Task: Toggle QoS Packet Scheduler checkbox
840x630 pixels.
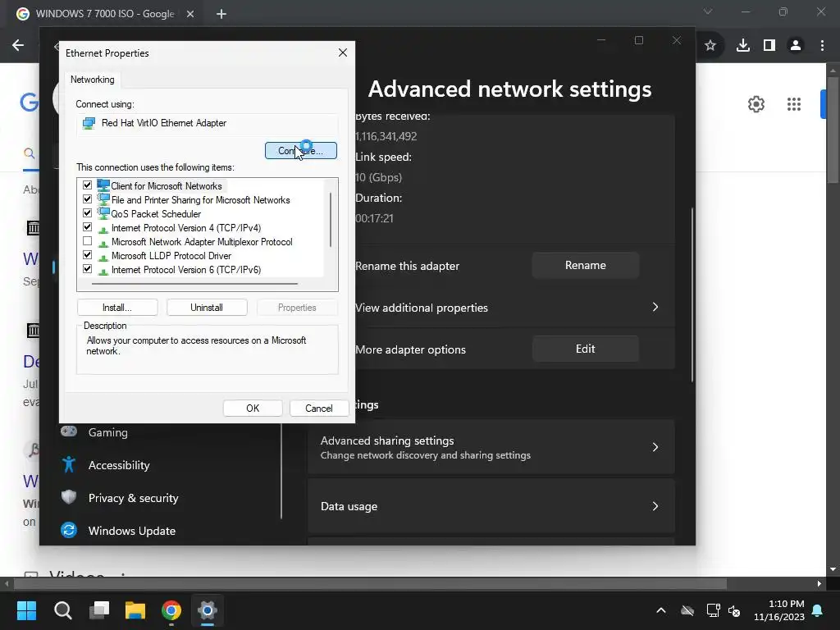Action: 87,213
